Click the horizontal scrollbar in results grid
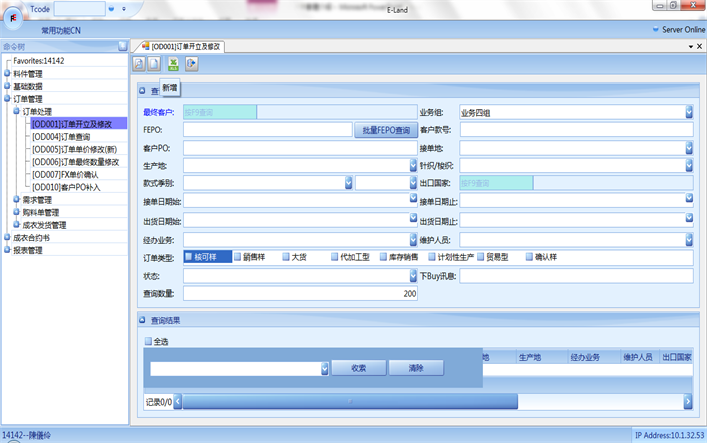The width and height of the screenshot is (707, 443). pos(350,401)
